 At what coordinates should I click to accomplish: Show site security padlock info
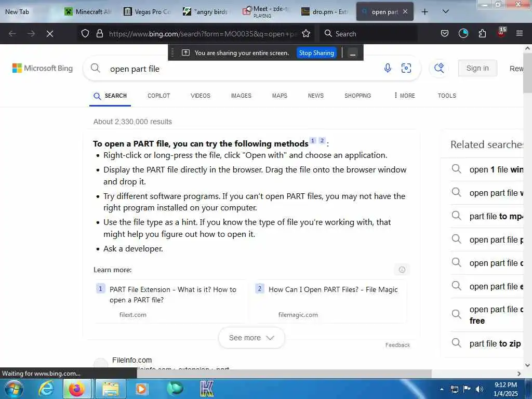99,33
